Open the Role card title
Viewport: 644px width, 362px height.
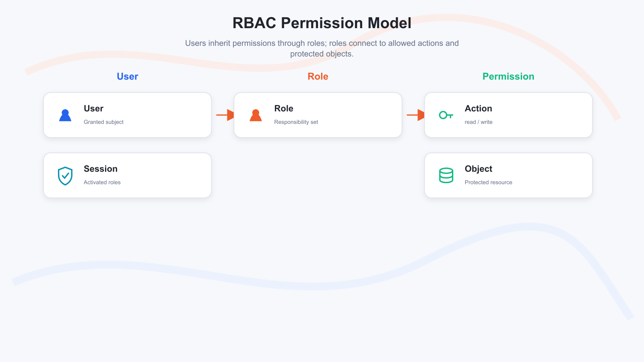coord(284,109)
